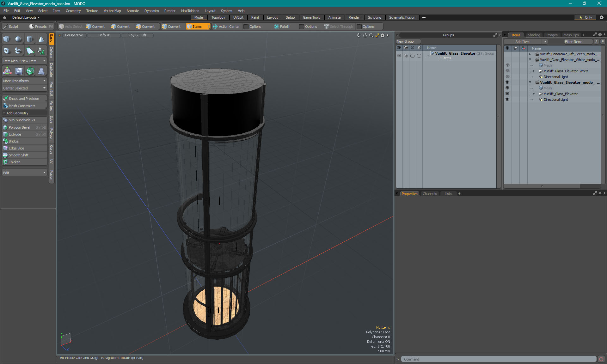Screen dimensions: 607x364
Task: Click the Thicken tool
Action: [x=24, y=162]
